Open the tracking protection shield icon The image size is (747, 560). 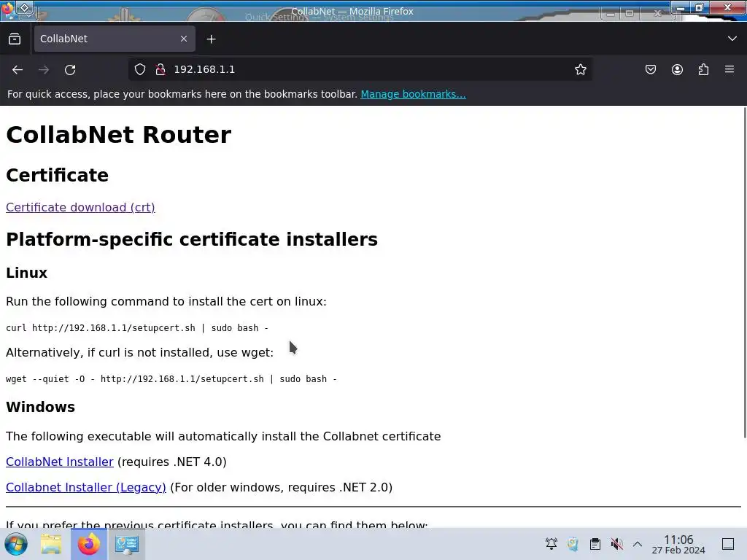tap(139, 69)
